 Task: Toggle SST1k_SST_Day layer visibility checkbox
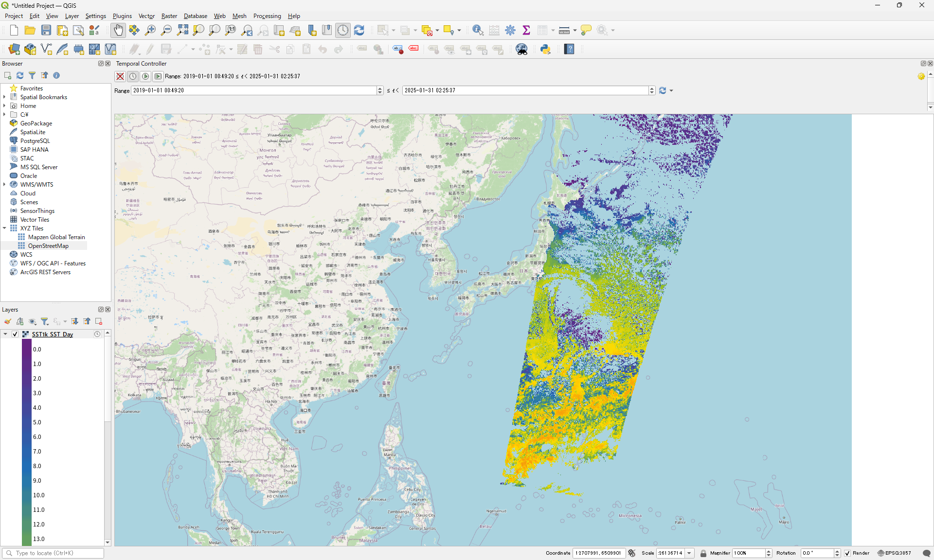click(x=15, y=334)
